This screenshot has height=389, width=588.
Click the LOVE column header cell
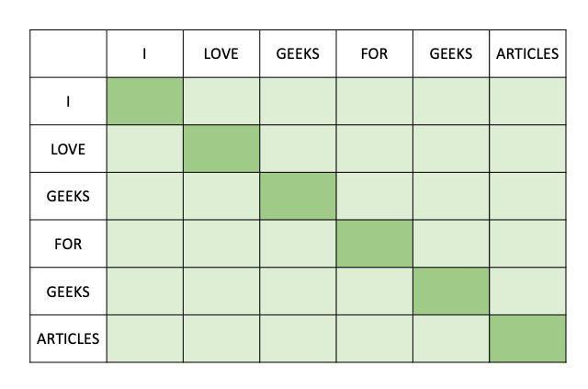[221, 53]
